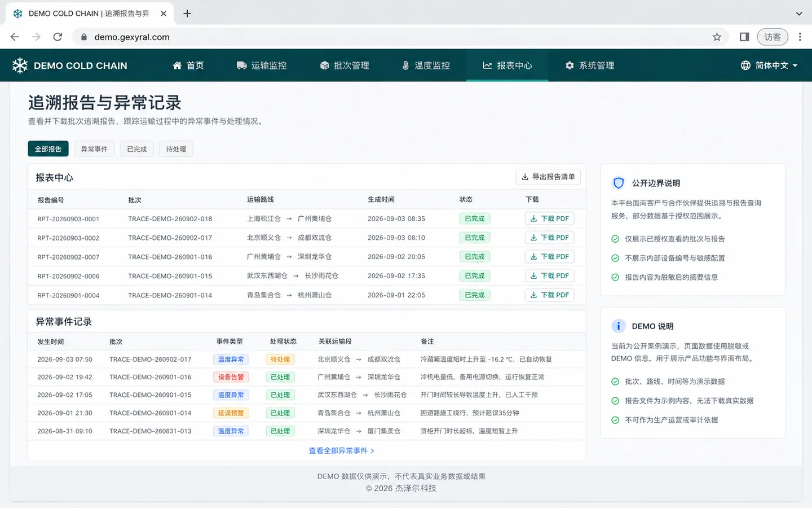Viewport: 812px width, 508px height.
Task: Bookmark this page with the star icon
Action: (x=717, y=37)
